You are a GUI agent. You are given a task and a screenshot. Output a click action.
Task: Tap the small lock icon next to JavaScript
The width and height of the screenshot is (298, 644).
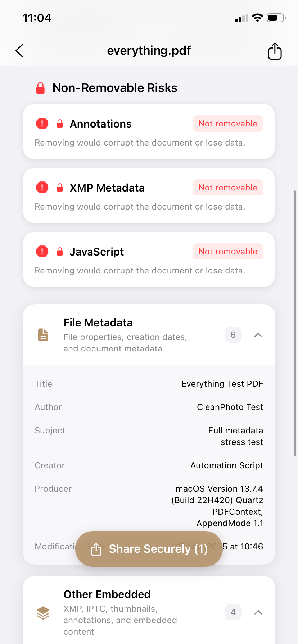tap(60, 252)
